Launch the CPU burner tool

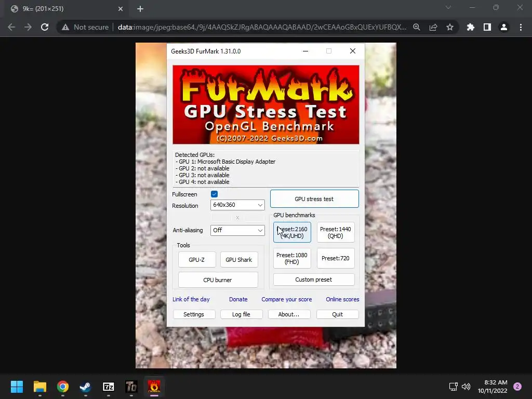tap(218, 280)
